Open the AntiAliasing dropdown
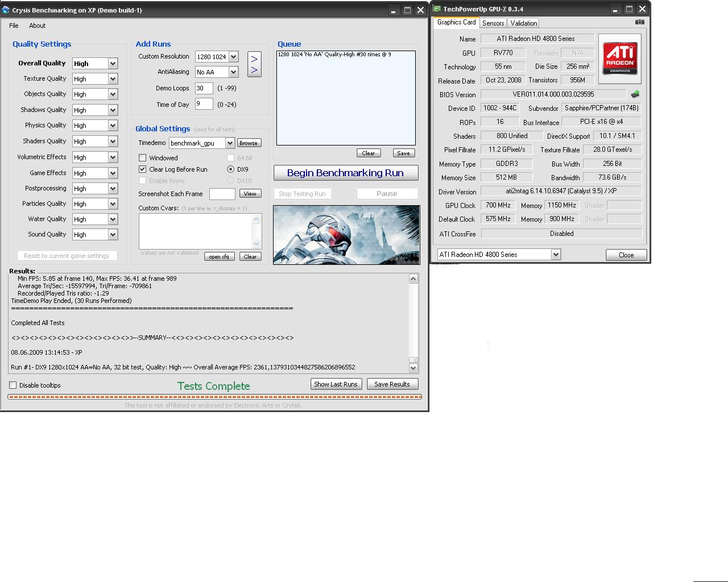Screen dimensions: 728x582 click(x=233, y=72)
